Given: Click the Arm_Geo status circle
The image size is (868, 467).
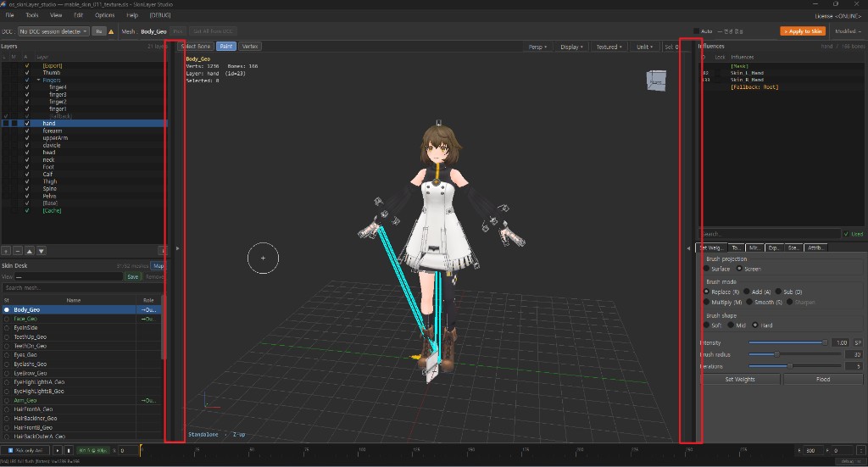Looking at the screenshot, I should click(x=7, y=400).
